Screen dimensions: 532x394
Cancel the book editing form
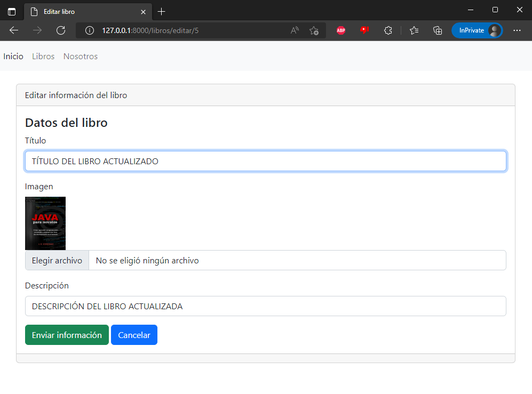pyautogui.click(x=134, y=335)
